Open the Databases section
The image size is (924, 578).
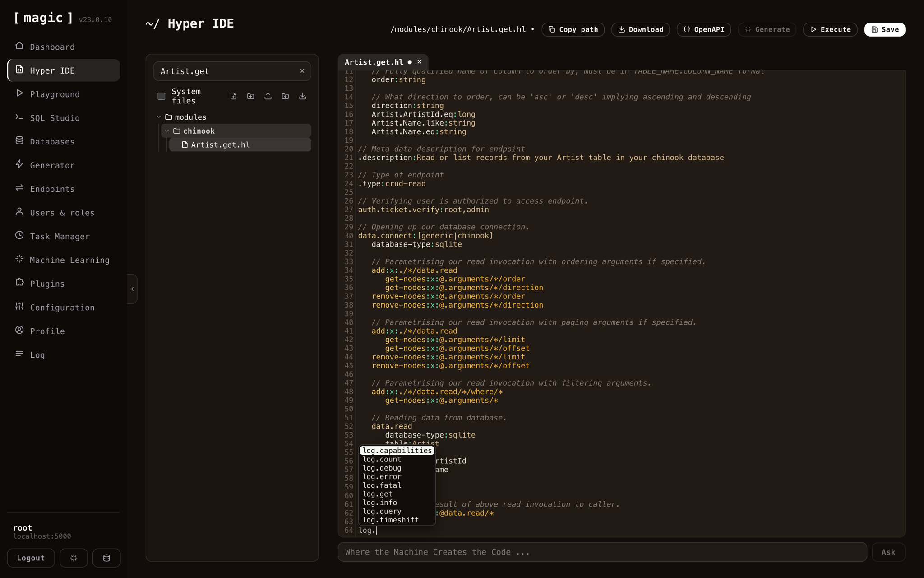pyautogui.click(x=64, y=141)
